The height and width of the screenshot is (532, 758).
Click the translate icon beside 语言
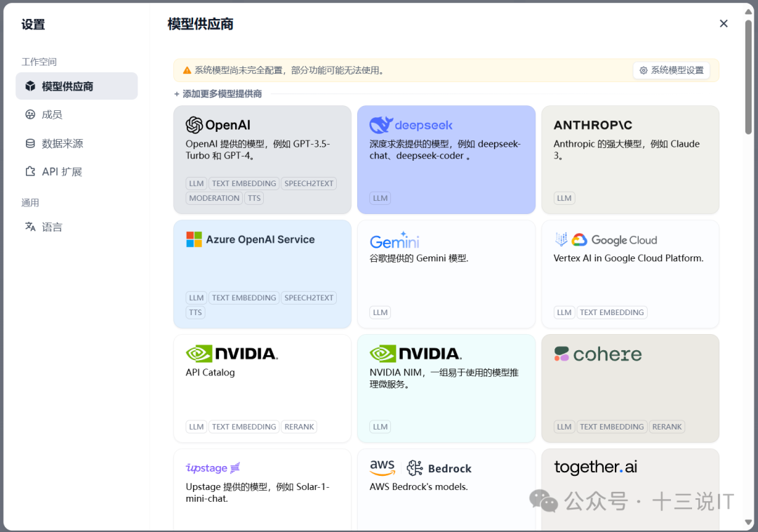click(30, 227)
